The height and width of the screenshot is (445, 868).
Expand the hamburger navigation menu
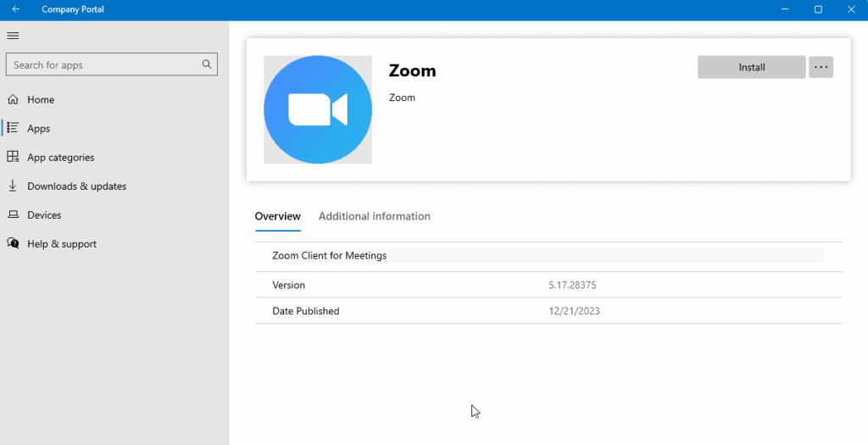[x=13, y=36]
